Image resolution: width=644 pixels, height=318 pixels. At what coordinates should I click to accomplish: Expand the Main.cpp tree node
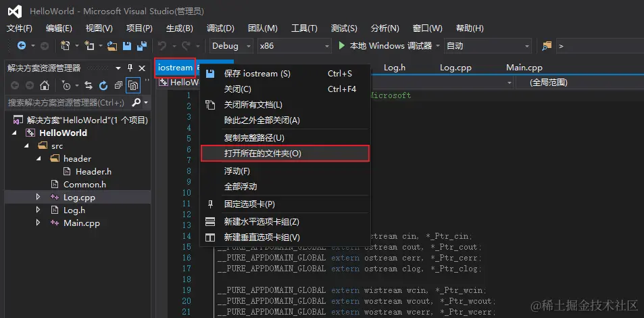[38, 223]
